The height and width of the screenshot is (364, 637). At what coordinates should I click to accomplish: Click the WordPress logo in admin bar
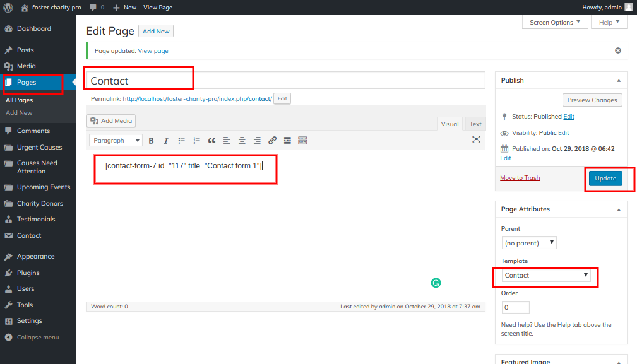coord(8,8)
